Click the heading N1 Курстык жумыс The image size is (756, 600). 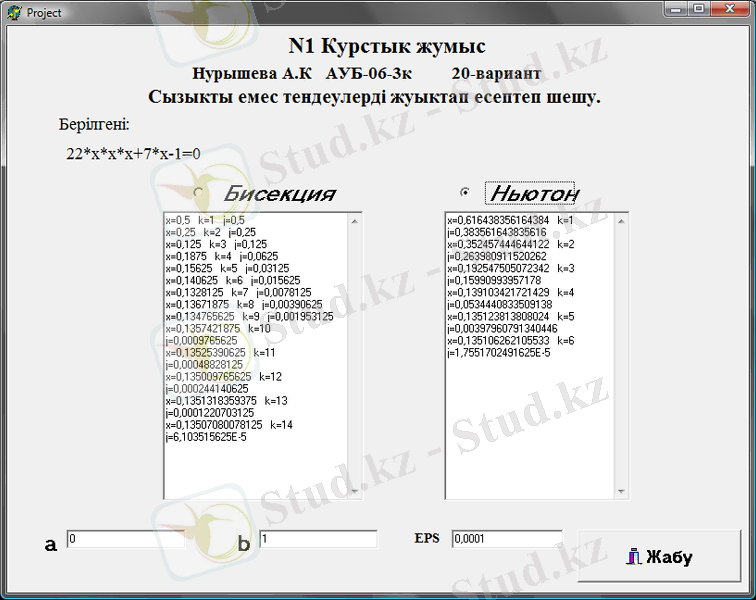(x=387, y=46)
